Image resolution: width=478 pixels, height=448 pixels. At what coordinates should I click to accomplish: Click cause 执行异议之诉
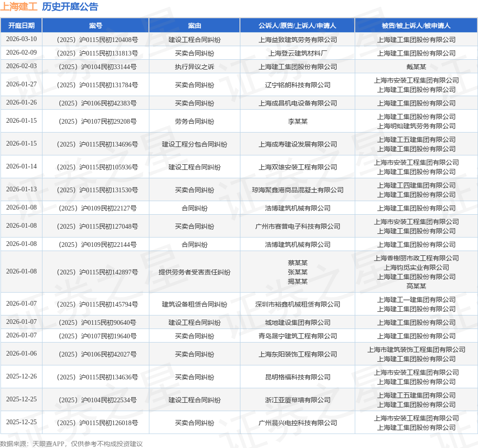(x=195, y=67)
